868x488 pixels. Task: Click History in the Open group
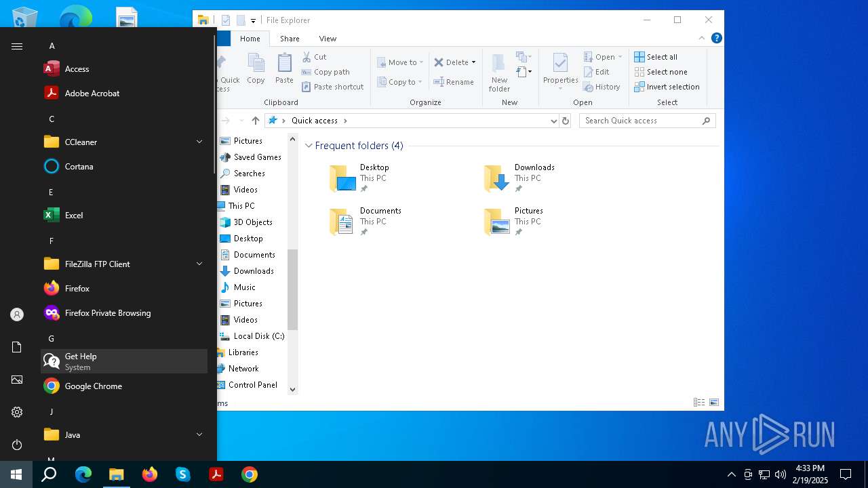click(601, 87)
